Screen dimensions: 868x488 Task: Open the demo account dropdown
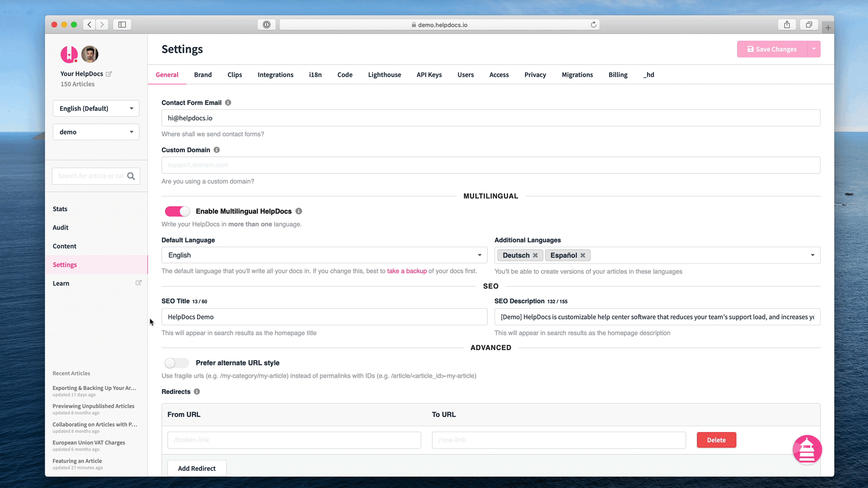tap(96, 132)
